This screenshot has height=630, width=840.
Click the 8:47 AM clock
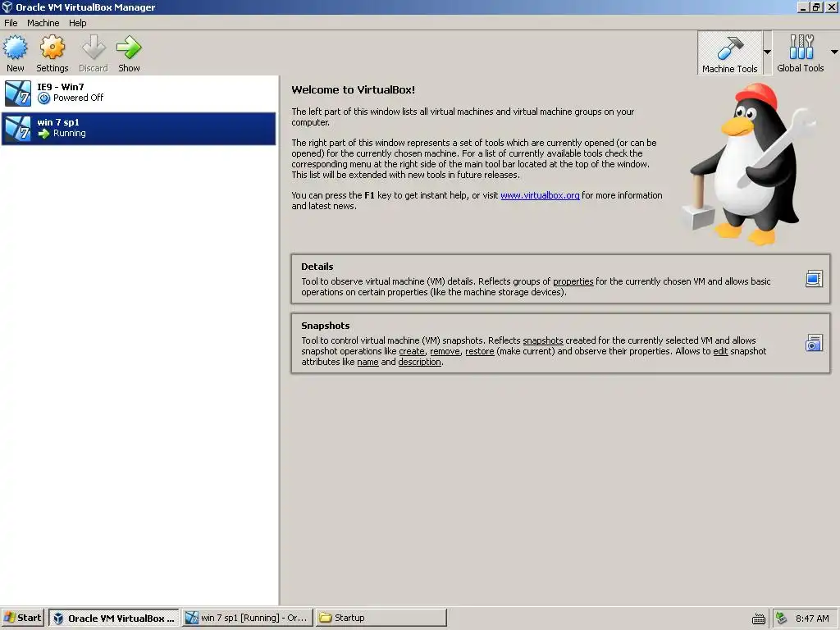point(812,619)
